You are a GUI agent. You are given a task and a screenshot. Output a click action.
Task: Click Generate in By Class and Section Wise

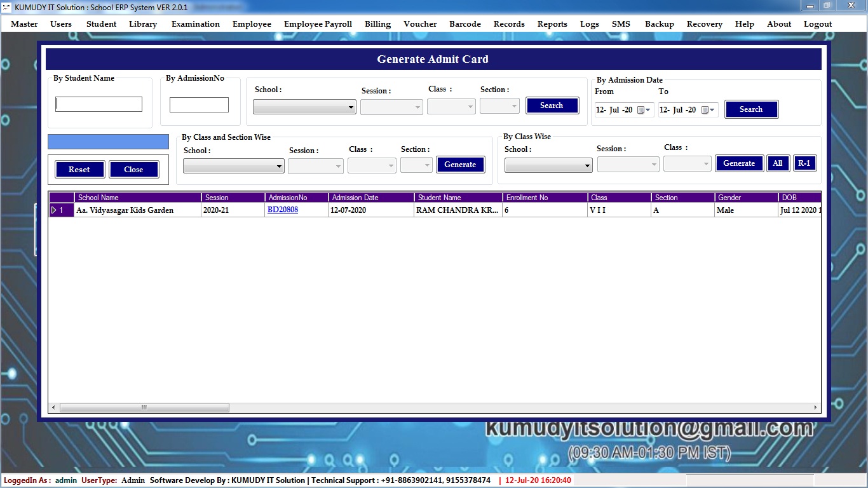pyautogui.click(x=460, y=165)
